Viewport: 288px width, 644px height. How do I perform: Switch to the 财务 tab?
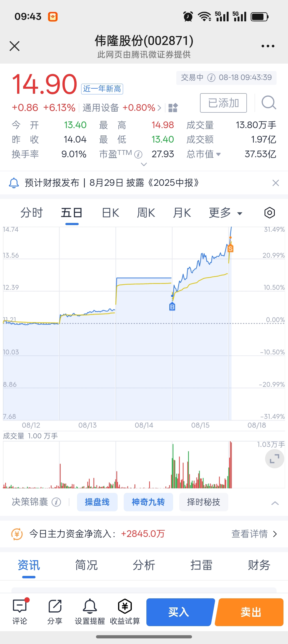(259, 565)
